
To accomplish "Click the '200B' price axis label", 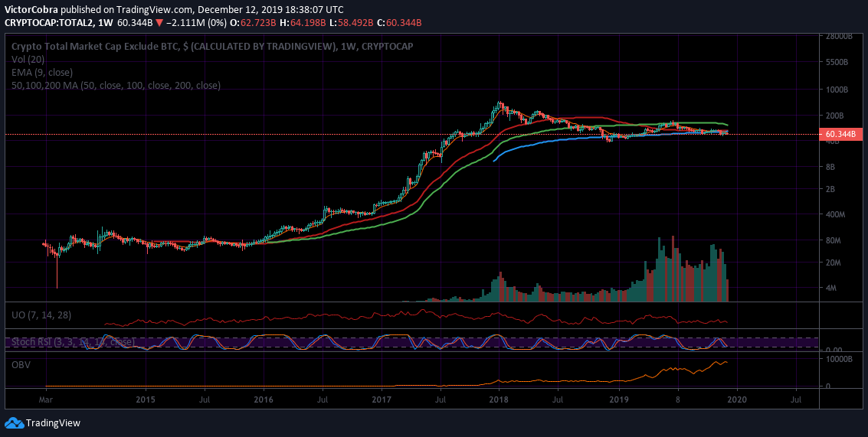I will click(x=834, y=116).
